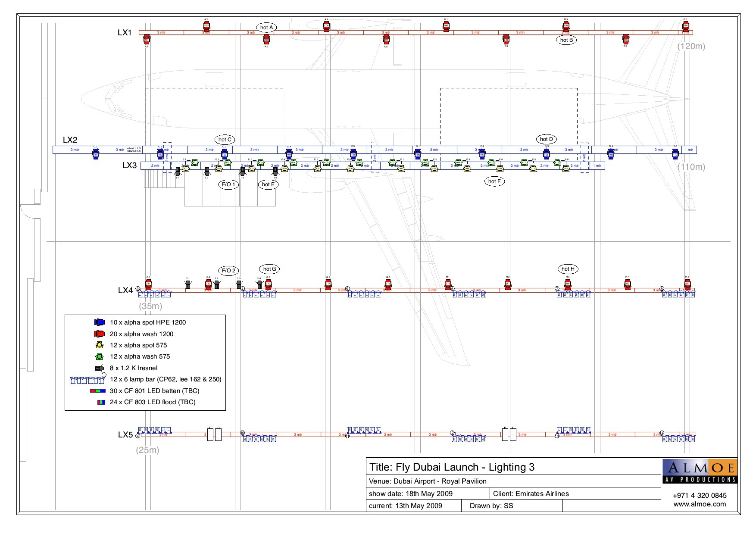This screenshot has width=756, height=534.
Task: Click '30 x CF 801 LED batten (TBC)' text
Action: click(155, 390)
